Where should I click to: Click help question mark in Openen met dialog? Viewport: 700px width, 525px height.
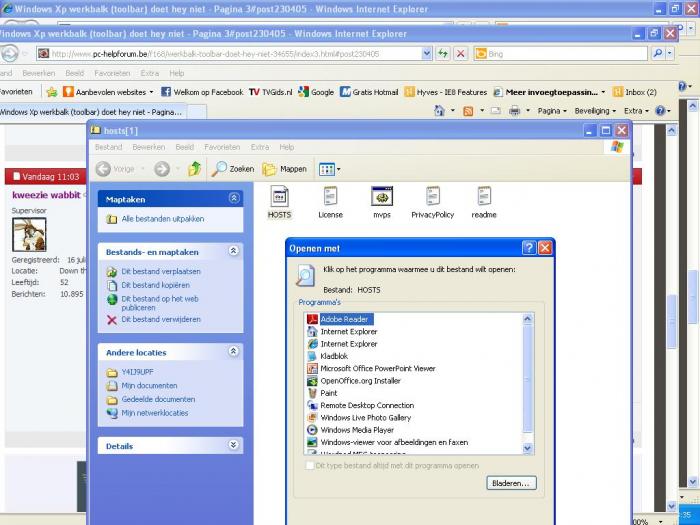529,248
